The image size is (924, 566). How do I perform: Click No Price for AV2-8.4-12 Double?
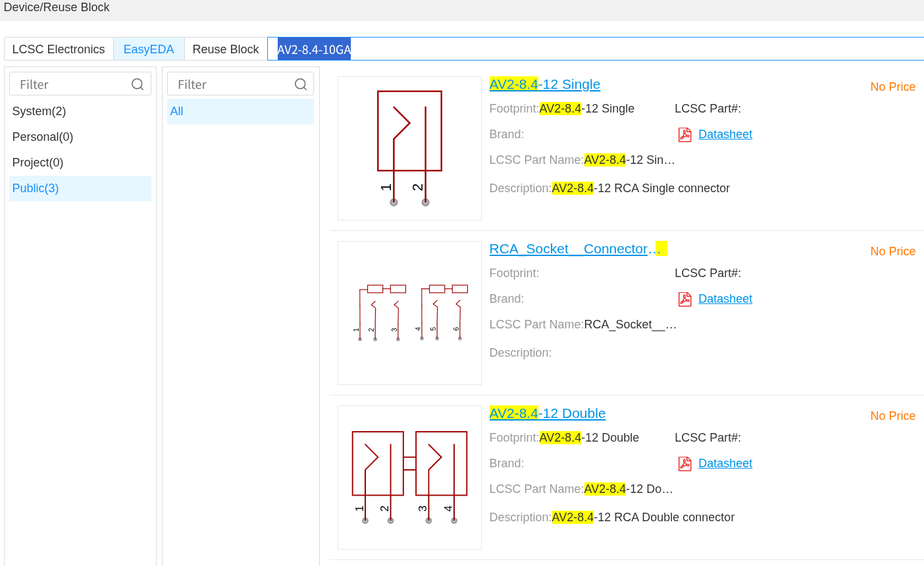(x=893, y=416)
